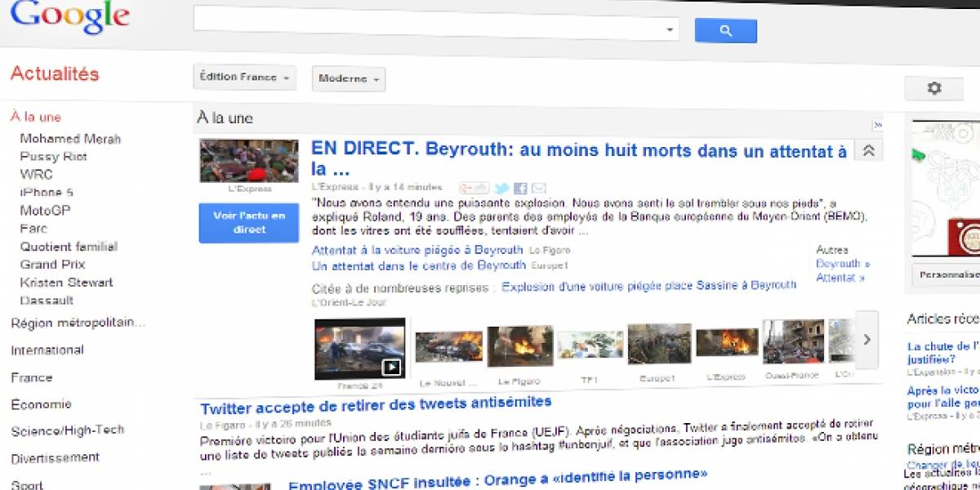Open the Moderne layout dropdown
Viewport: 980px width, 490px height.
tap(349, 79)
